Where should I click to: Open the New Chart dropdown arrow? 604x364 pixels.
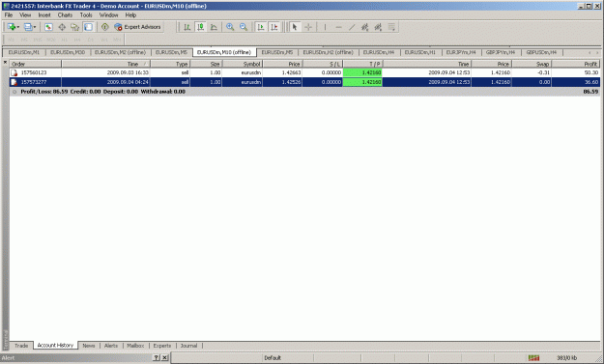point(17,27)
